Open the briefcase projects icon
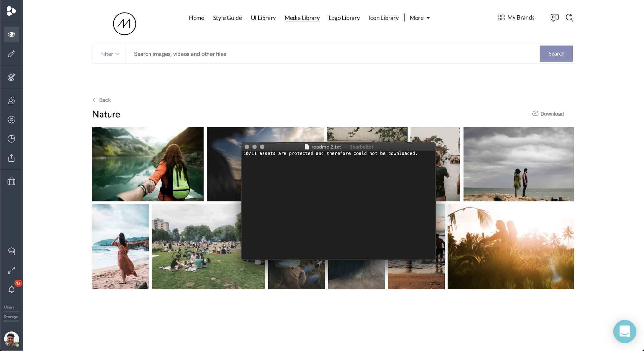 [11, 182]
